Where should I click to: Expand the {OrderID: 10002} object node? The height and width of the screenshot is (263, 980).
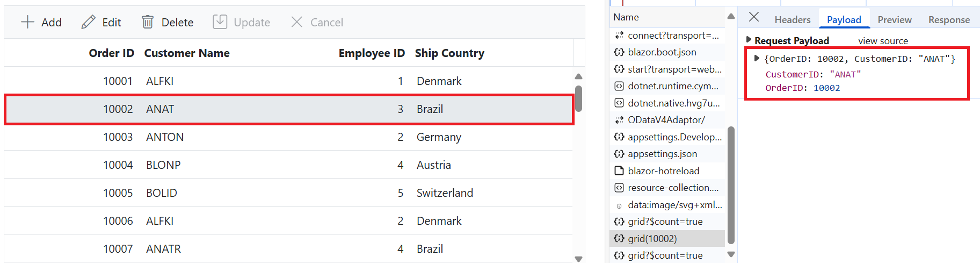tap(757, 58)
